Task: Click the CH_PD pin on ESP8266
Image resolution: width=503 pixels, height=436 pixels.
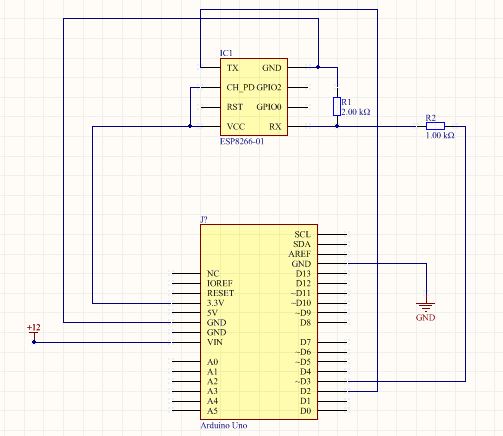Action: pyautogui.click(x=210, y=87)
